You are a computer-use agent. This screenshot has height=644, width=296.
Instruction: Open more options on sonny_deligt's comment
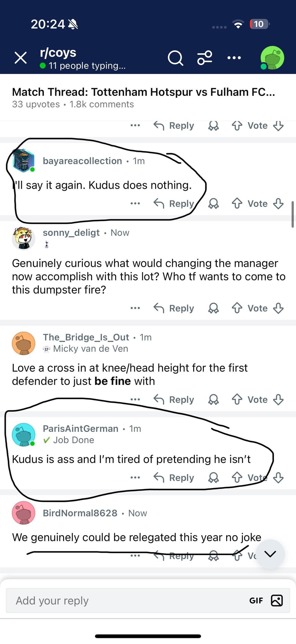point(135,308)
